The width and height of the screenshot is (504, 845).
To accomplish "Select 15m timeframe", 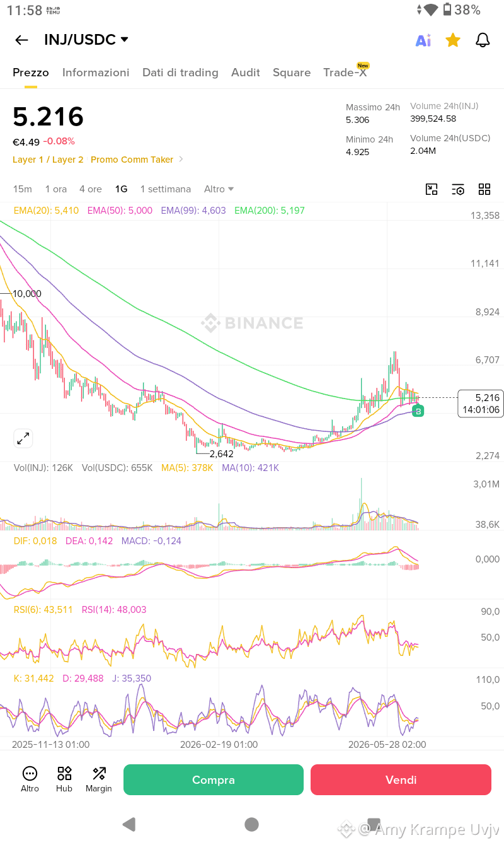I will [x=22, y=189].
